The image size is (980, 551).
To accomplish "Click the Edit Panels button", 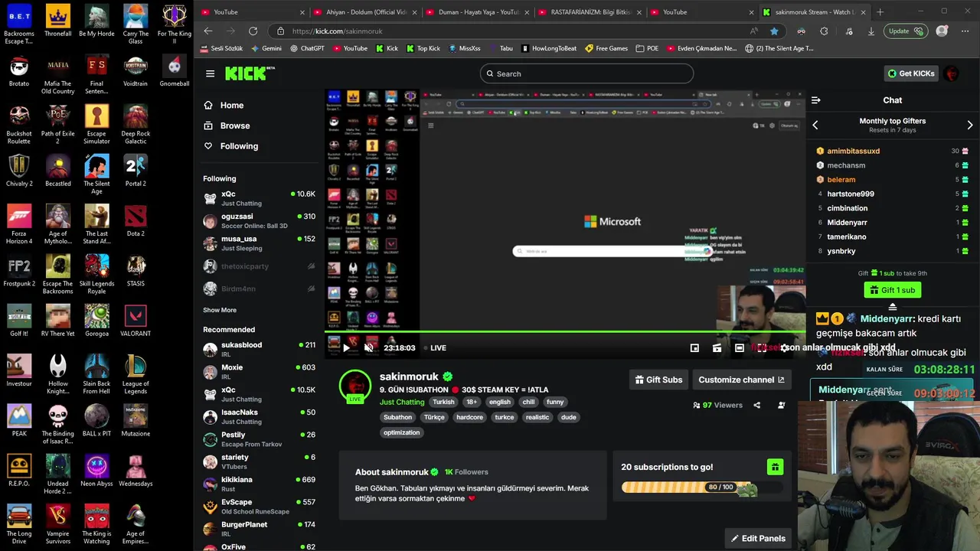I will click(x=758, y=538).
